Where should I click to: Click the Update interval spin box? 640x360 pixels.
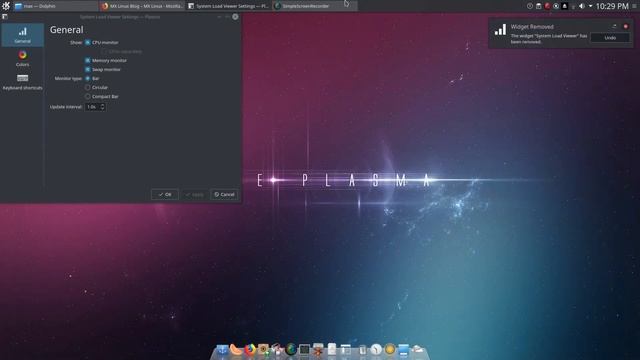[x=95, y=107]
